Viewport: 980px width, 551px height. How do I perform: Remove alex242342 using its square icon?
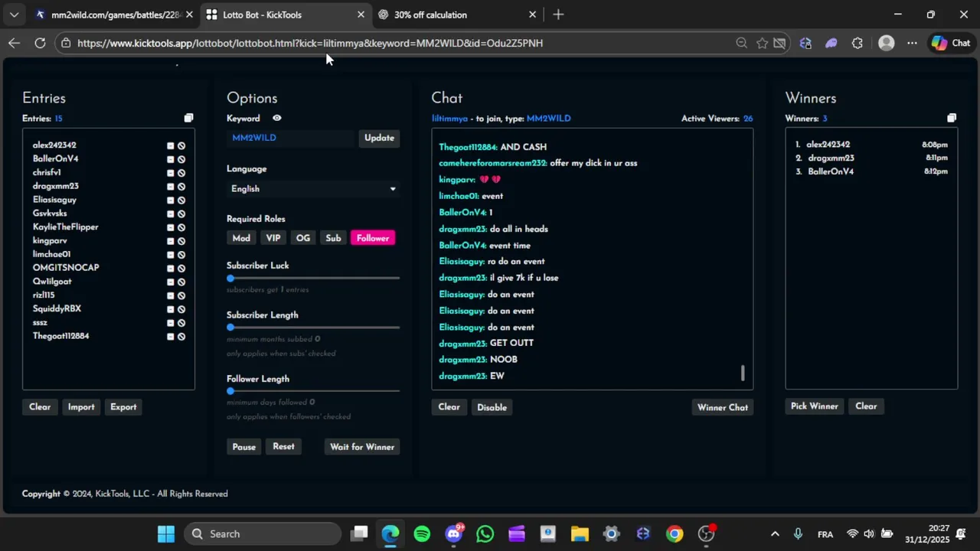coord(171,145)
